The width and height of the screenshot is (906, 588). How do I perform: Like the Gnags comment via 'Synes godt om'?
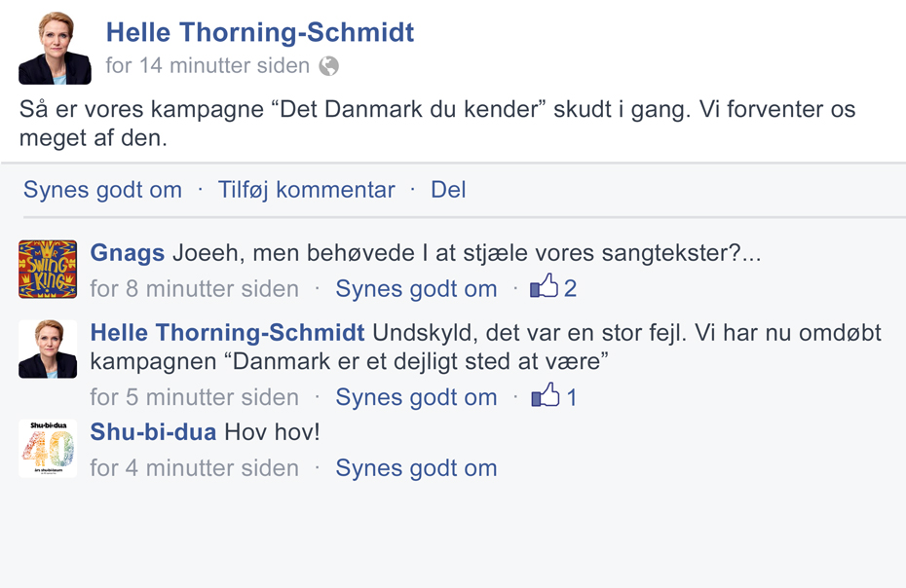coord(416,289)
